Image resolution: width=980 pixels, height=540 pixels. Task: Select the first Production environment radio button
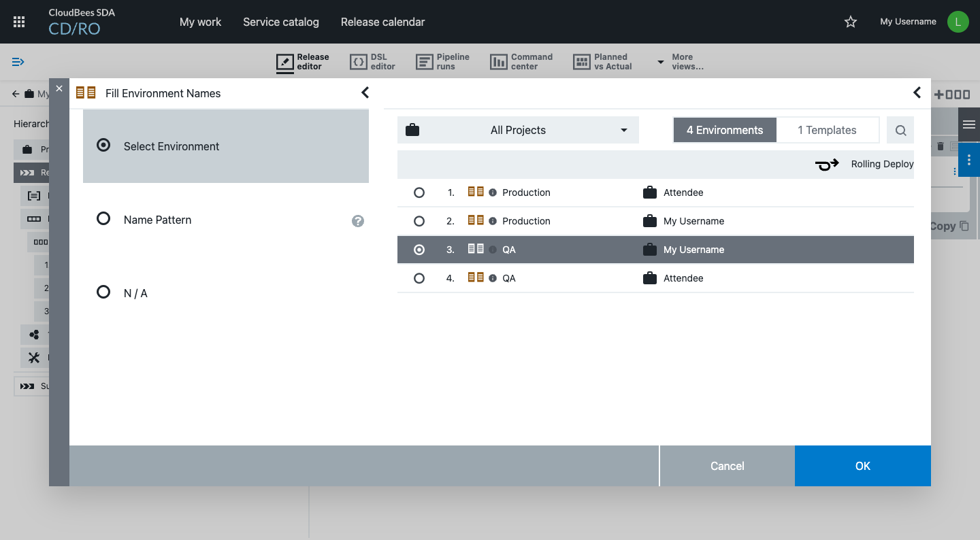pyautogui.click(x=419, y=193)
